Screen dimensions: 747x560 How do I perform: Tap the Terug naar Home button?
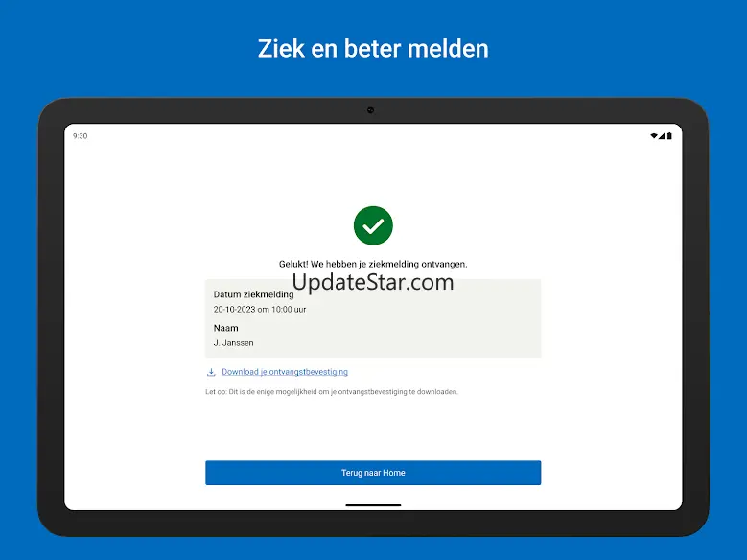pos(373,473)
